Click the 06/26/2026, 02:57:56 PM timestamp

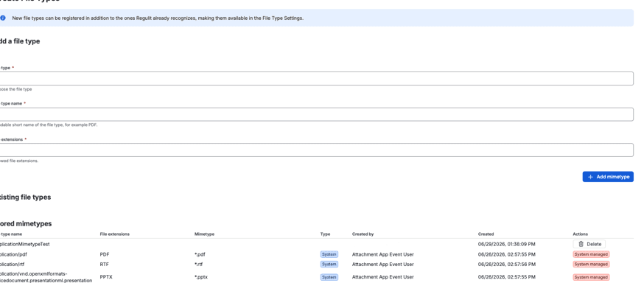(506, 264)
